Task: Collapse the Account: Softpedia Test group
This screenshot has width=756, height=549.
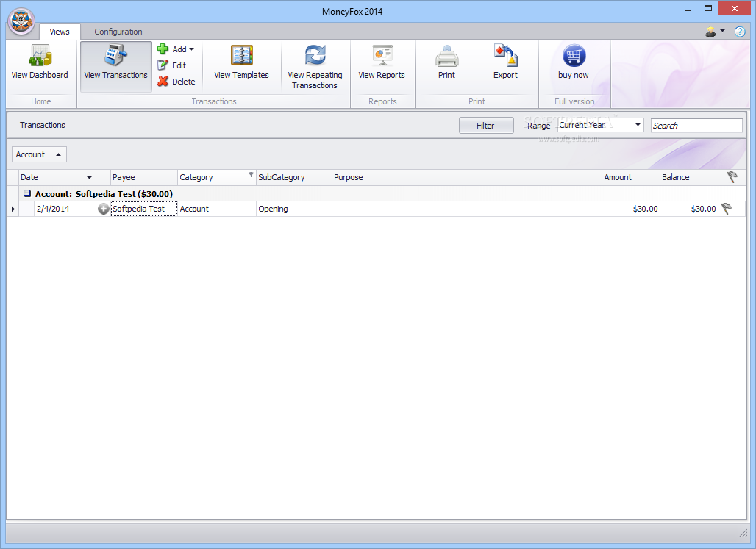Action: pyautogui.click(x=27, y=193)
